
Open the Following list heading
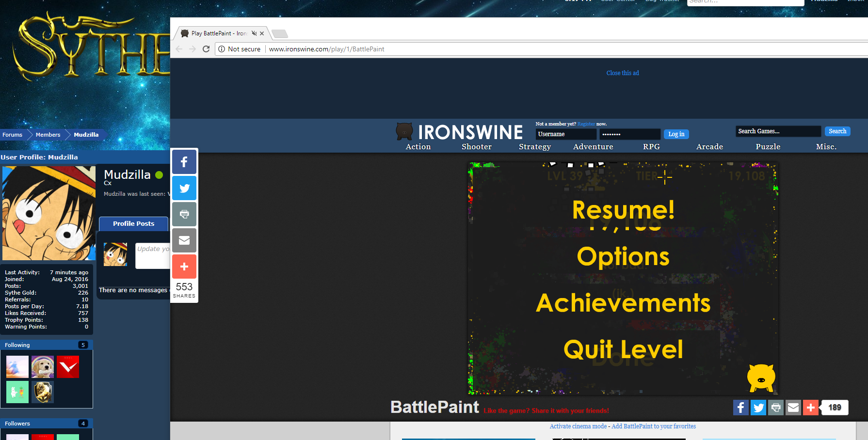tap(17, 345)
